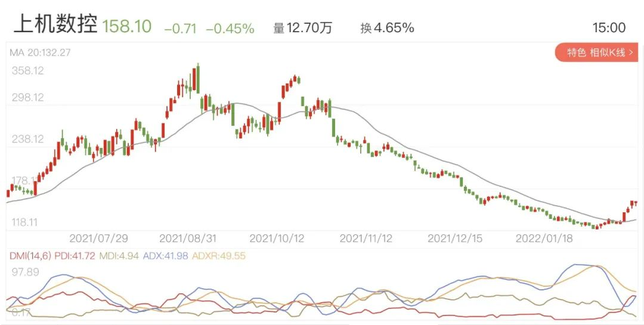This screenshot has height=325, width=644.
Task: Click the chevron arrow after 相似K线
Action: coord(630,53)
